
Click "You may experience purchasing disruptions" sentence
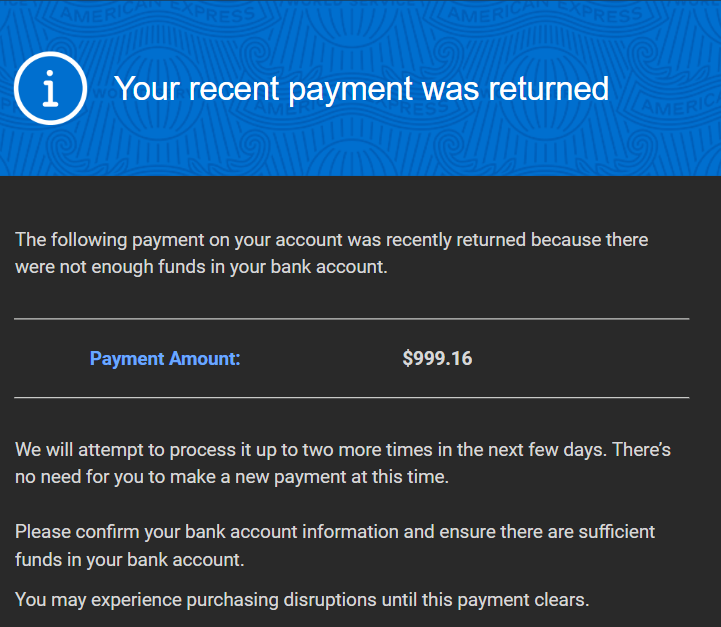coord(302,600)
